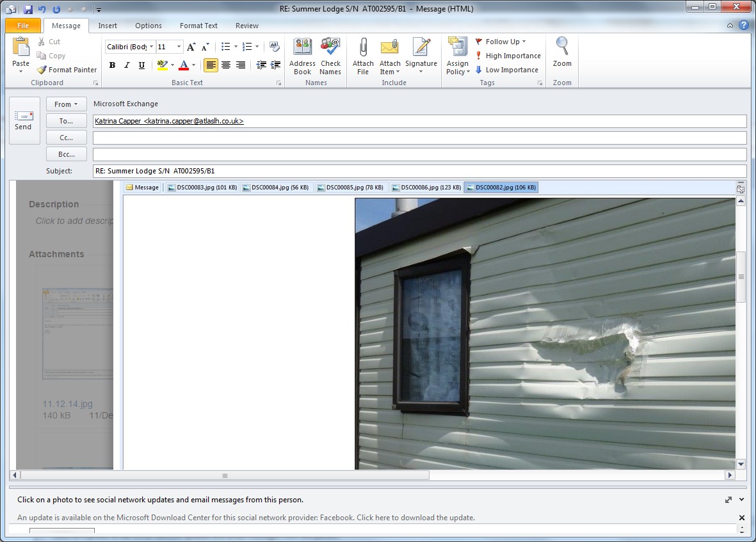The width and height of the screenshot is (756, 542).
Task: Open the Attach Item menu
Action: click(x=390, y=56)
